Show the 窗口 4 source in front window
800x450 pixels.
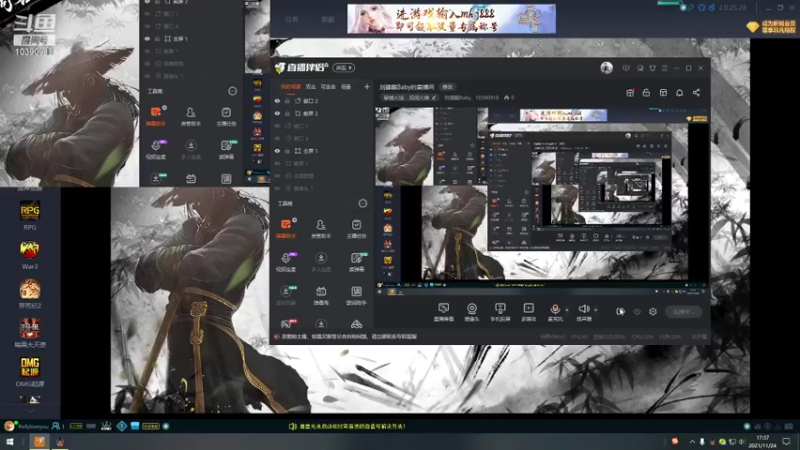pos(278,138)
